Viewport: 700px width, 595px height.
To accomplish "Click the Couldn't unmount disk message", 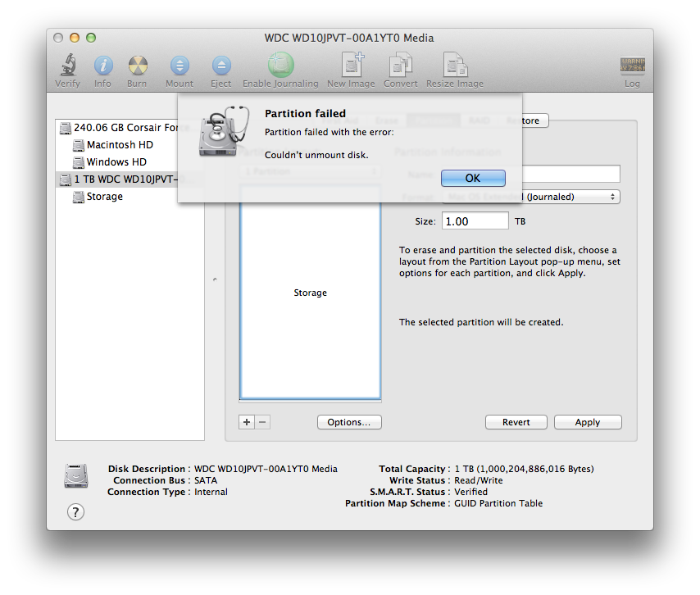I will click(x=316, y=155).
